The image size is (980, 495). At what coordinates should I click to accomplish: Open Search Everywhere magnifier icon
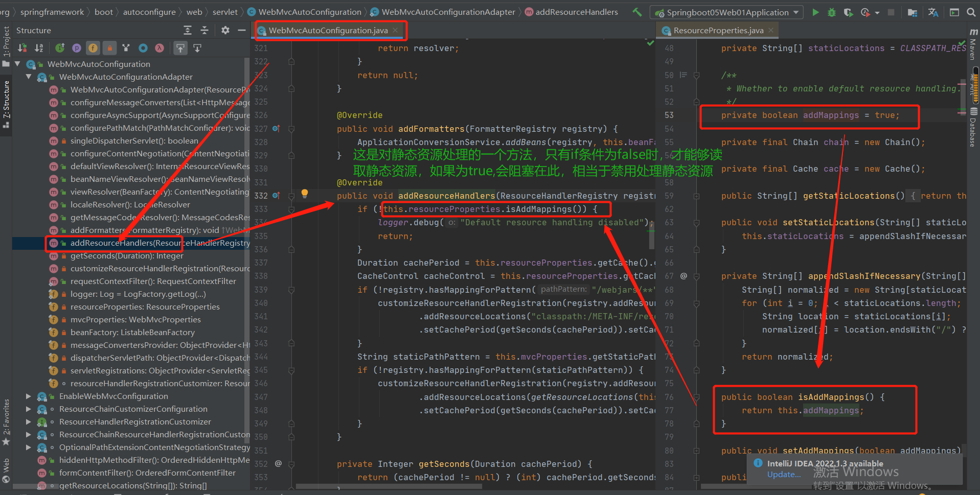(971, 12)
